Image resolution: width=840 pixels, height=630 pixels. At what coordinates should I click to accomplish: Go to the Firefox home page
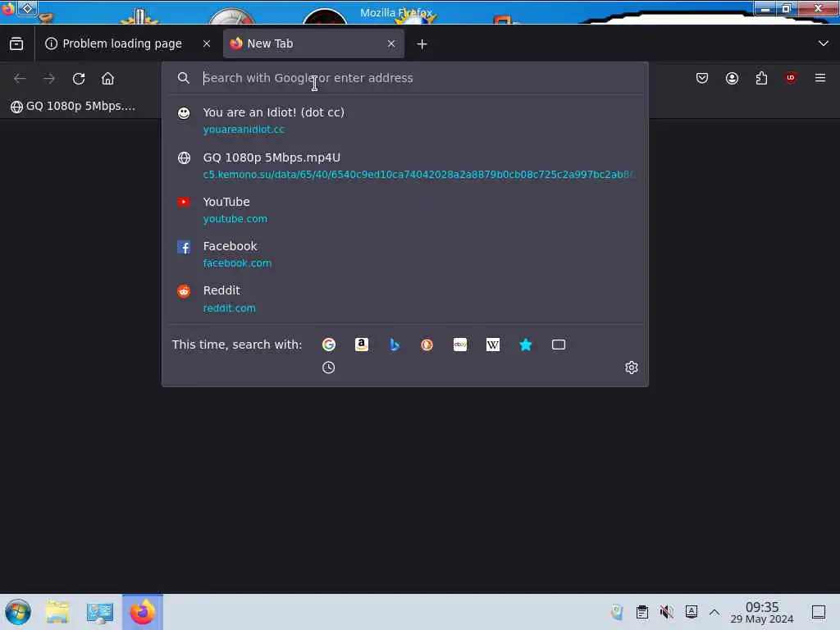(x=107, y=79)
